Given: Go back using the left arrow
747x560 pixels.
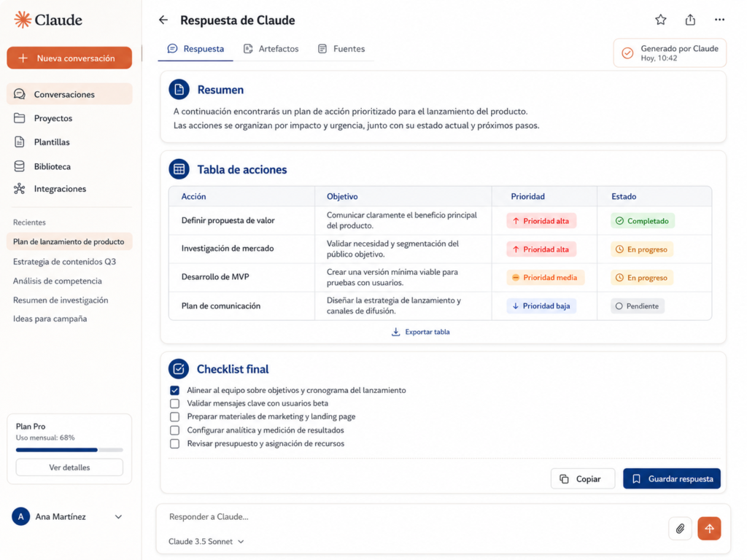Looking at the screenshot, I should pyautogui.click(x=163, y=20).
